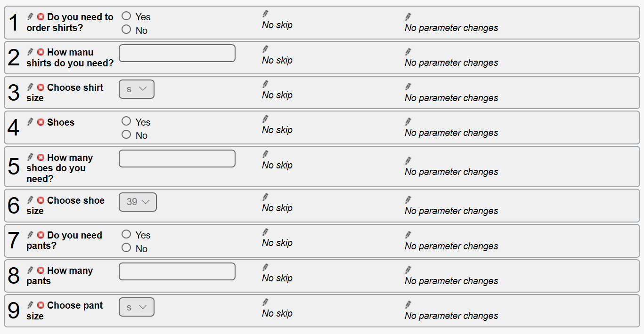644x334 pixels.
Task: Select No for the Shoes question
Action: (x=126, y=135)
